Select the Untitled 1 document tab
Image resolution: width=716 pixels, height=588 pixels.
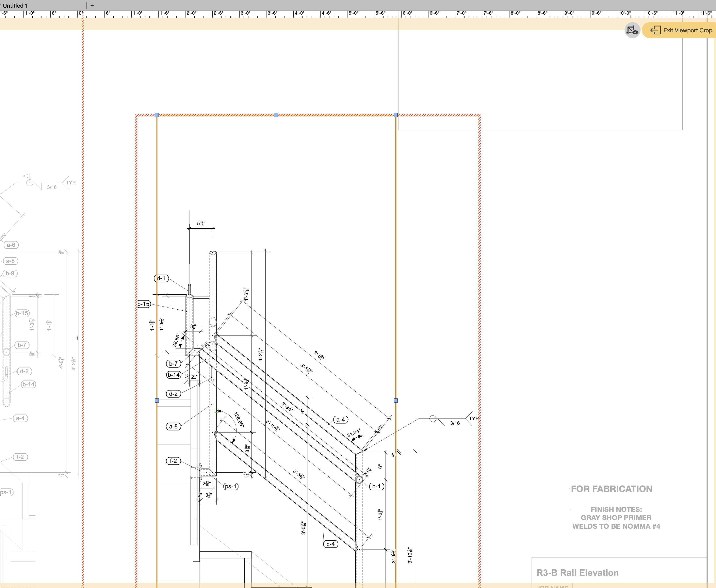(x=15, y=5)
